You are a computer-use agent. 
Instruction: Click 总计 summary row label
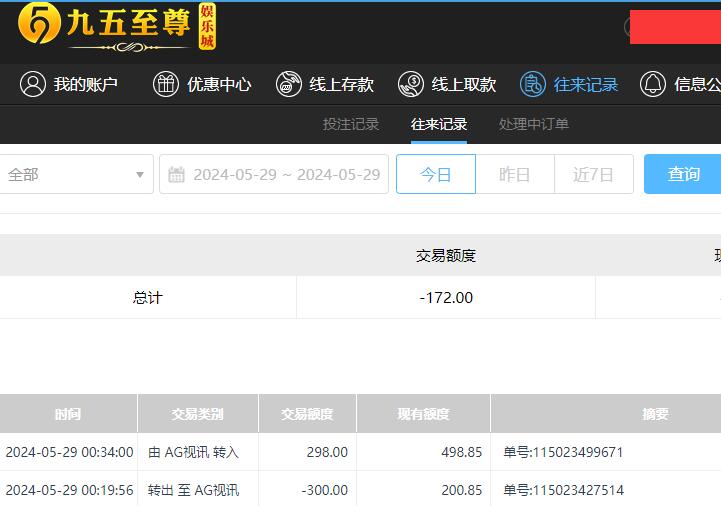point(148,298)
